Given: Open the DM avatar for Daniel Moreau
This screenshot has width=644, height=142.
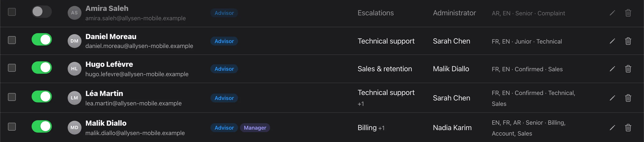Looking at the screenshot, I should (x=74, y=41).
